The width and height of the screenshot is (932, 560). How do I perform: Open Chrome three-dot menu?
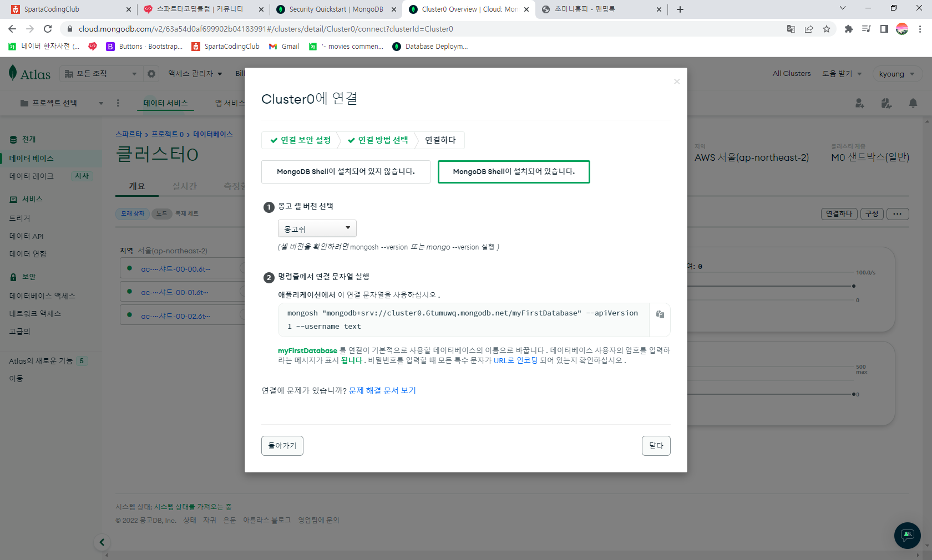(920, 29)
